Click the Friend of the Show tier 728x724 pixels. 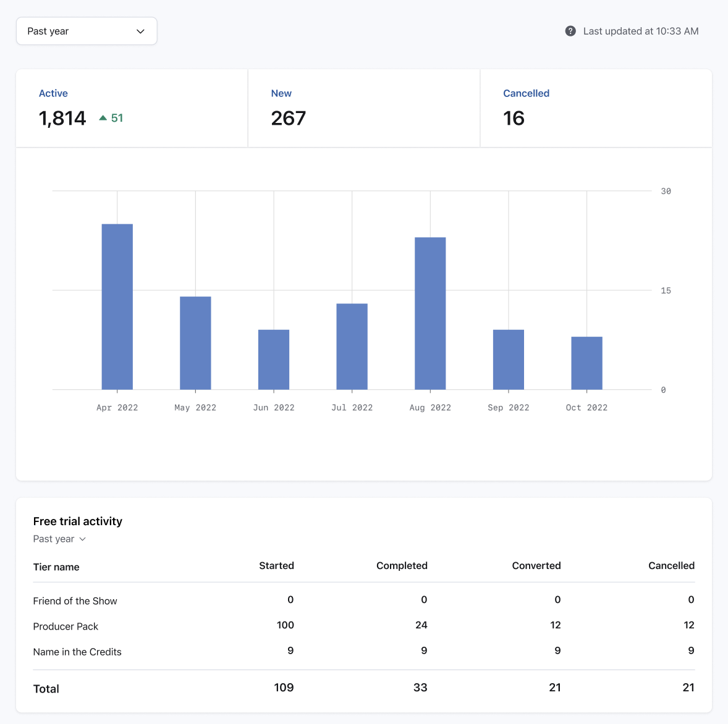75,601
